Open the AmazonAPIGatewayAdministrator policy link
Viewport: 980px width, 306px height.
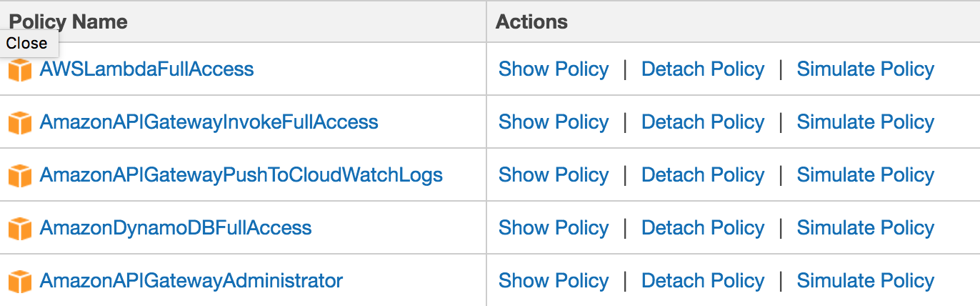[x=191, y=281]
